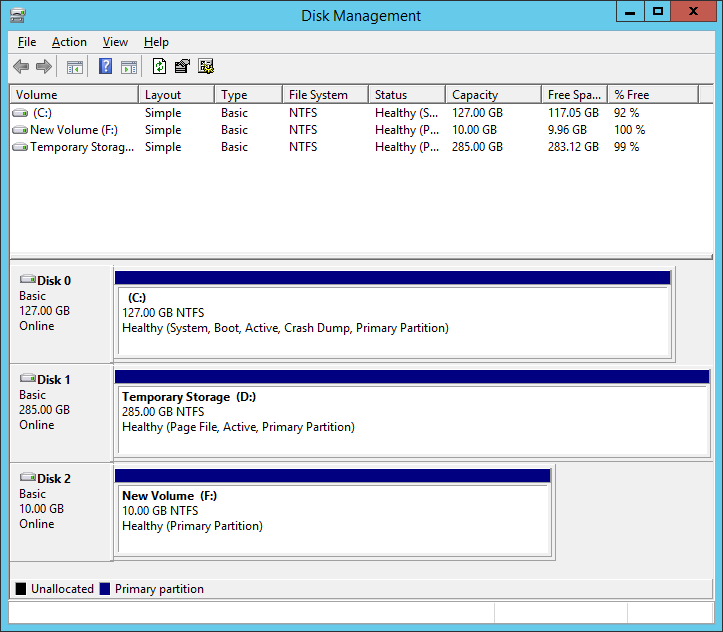
Task: Select the Disk 2 label panel
Action: 61,513
